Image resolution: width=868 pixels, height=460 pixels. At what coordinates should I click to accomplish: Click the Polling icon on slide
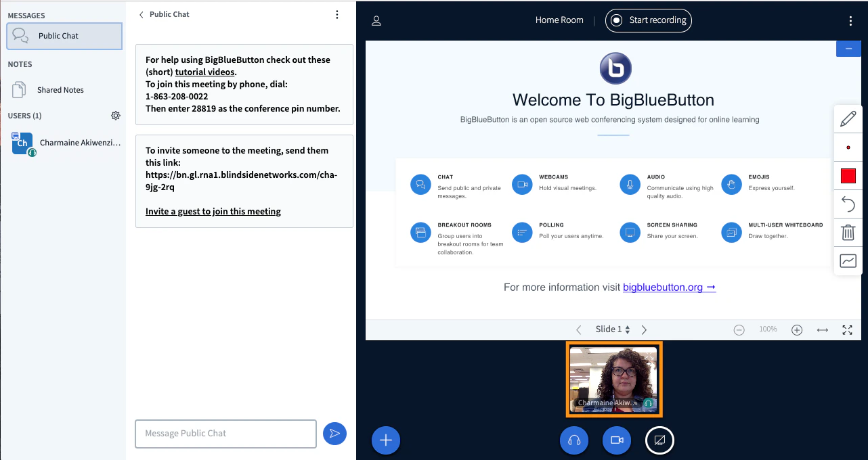tap(522, 232)
